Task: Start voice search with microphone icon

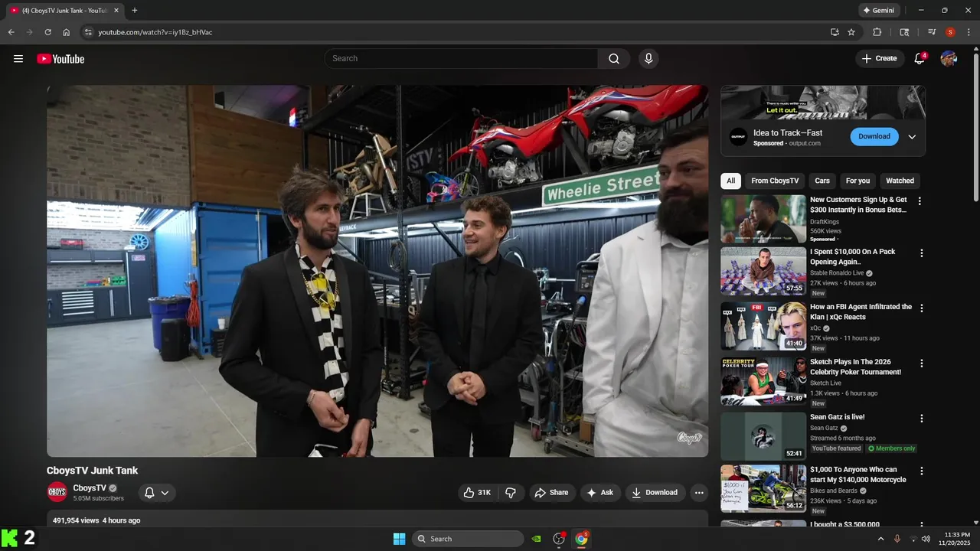Action: 648,59
